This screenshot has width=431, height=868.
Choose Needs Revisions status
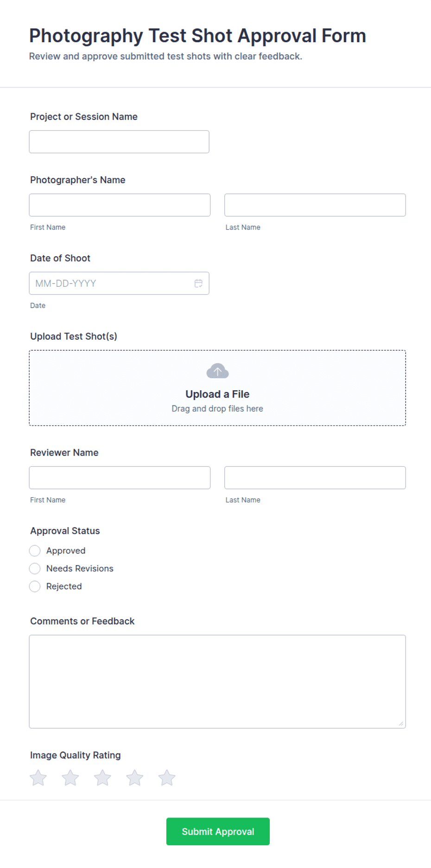point(35,568)
